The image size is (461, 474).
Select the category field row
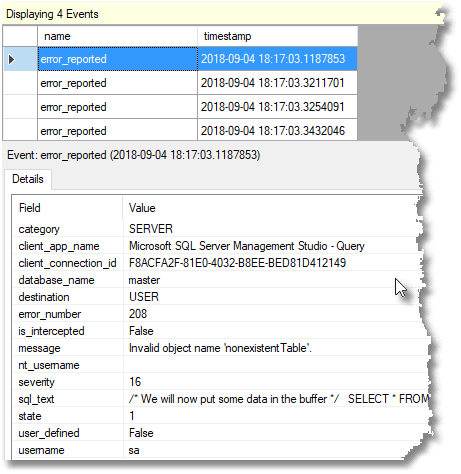coord(218,229)
